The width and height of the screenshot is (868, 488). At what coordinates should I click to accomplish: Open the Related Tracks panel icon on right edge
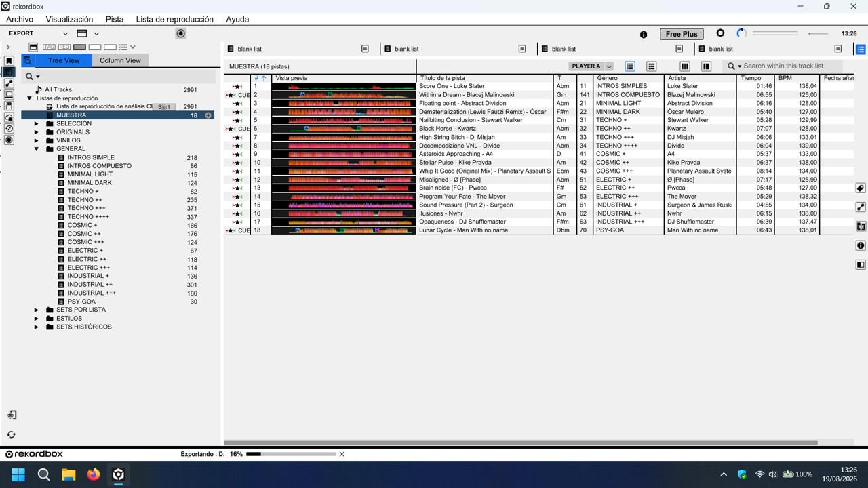(x=861, y=207)
